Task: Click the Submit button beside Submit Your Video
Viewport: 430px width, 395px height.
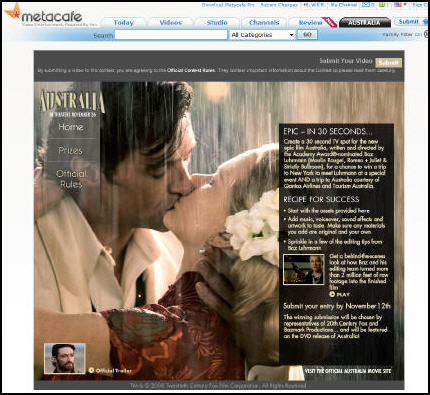Action: click(x=389, y=63)
